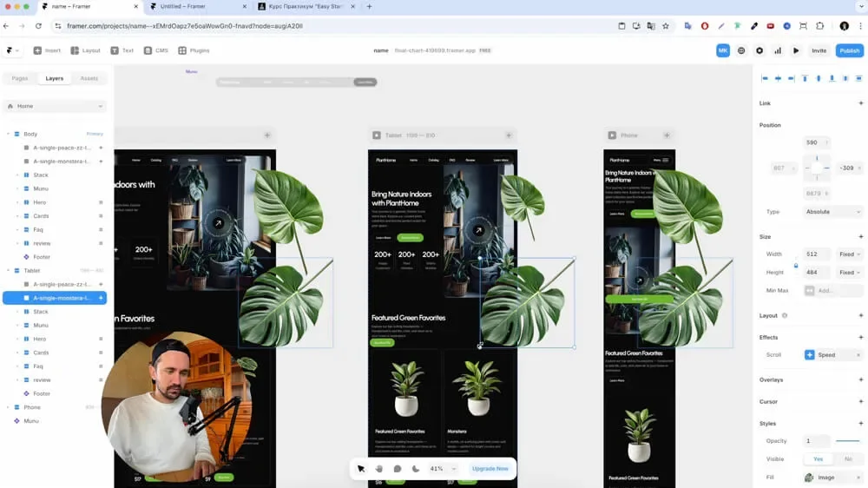The width and height of the screenshot is (868, 488).
Task: Set Visible to No
Action: point(847,458)
